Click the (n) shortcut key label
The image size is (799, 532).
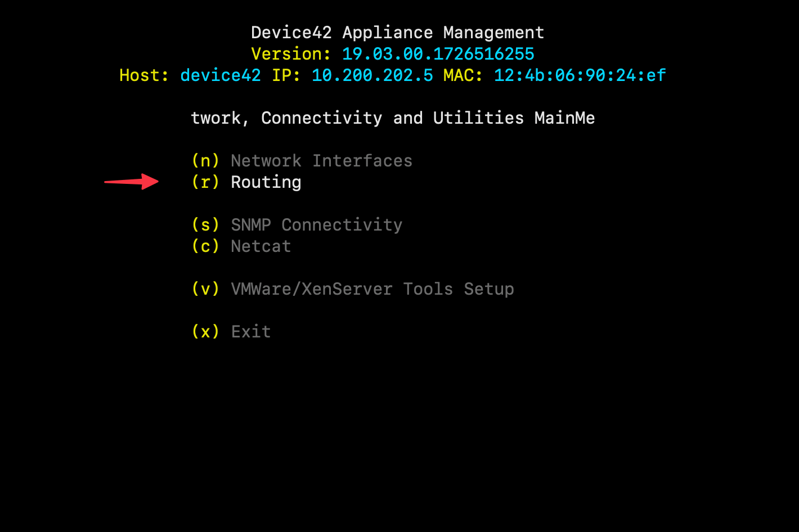(205, 160)
